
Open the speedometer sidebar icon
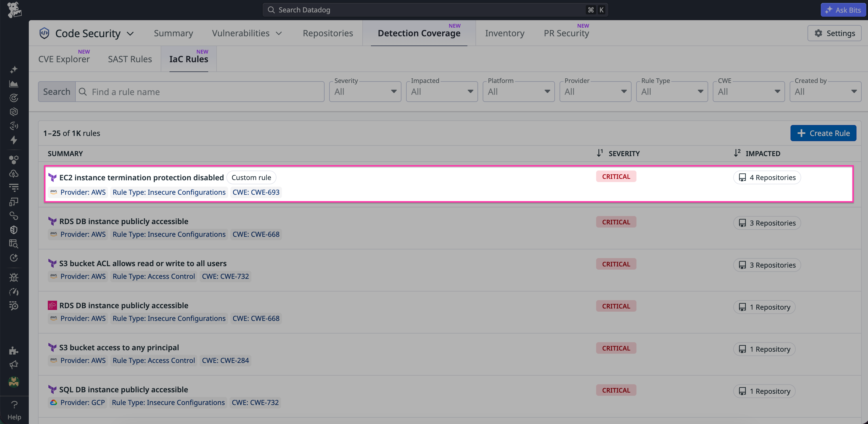[14, 291]
